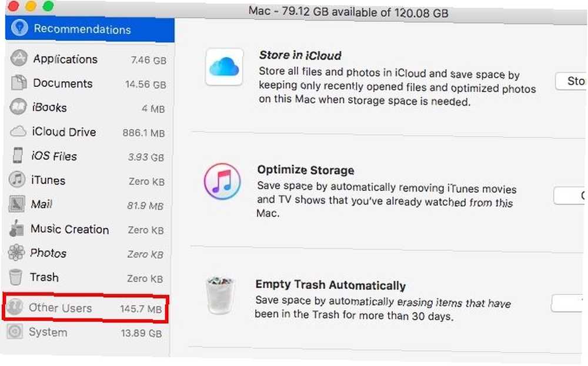
Task: Select the Music Creation guitar icon
Action: 16,229
